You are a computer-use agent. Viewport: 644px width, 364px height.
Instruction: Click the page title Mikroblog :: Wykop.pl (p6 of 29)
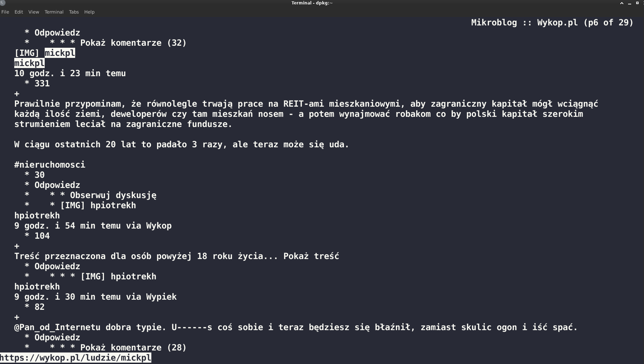[x=552, y=23]
